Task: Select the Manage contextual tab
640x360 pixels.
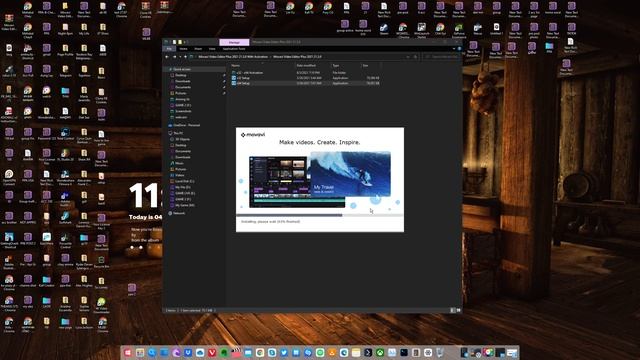Action: pos(234,42)
